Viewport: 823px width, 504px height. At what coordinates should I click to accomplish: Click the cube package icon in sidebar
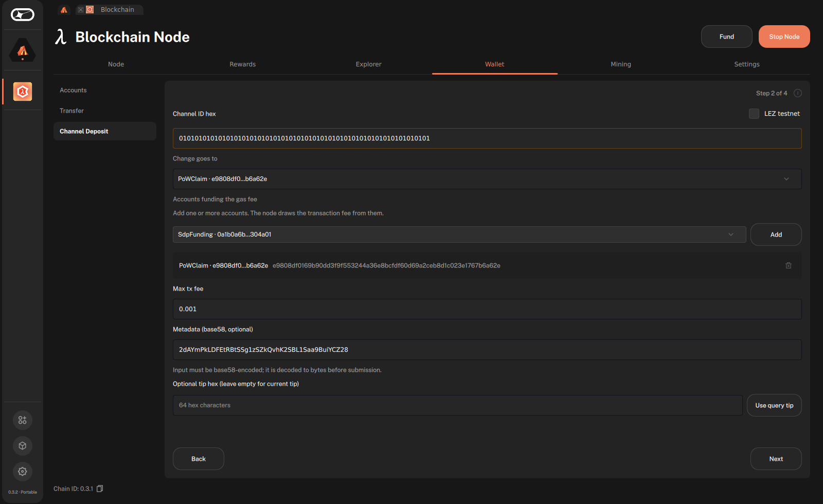pos(23,446)
